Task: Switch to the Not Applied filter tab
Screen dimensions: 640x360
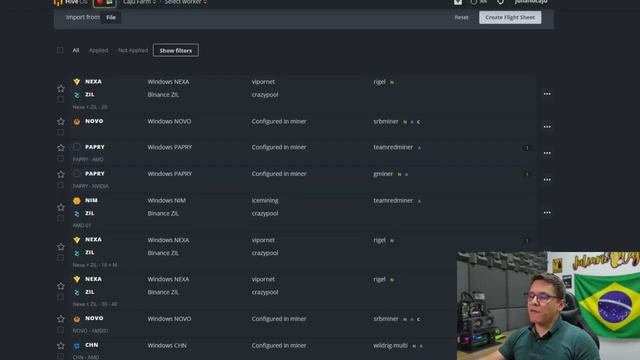Action: point(133,50)
